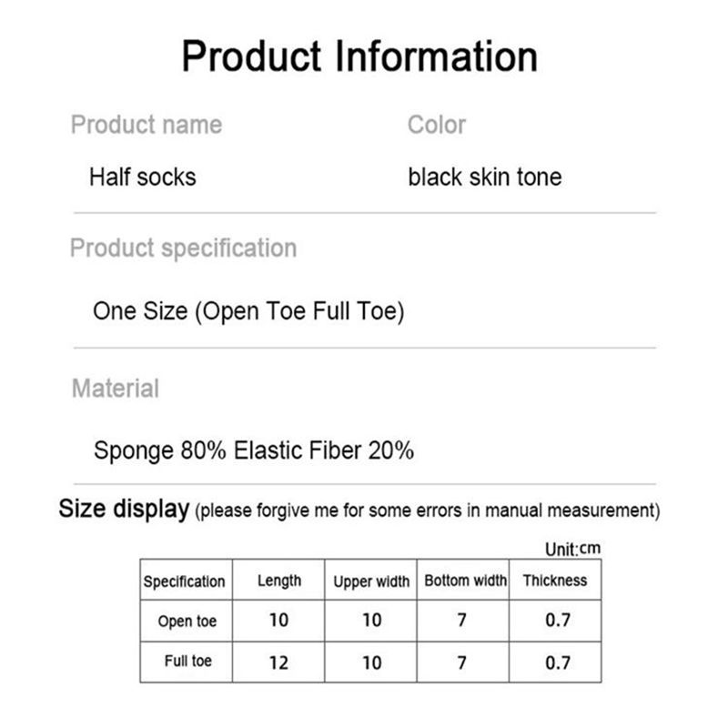Click the Length column header

279,581
